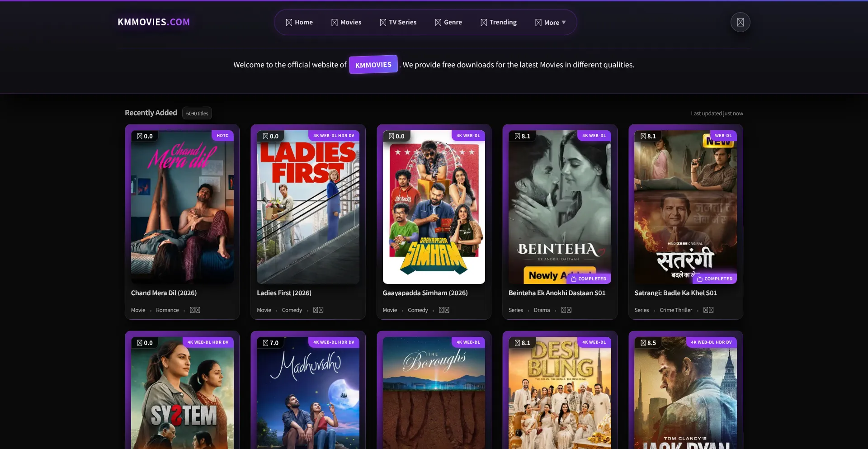Click the 8.1 rating on Satrangi

[x=648, y=136]
